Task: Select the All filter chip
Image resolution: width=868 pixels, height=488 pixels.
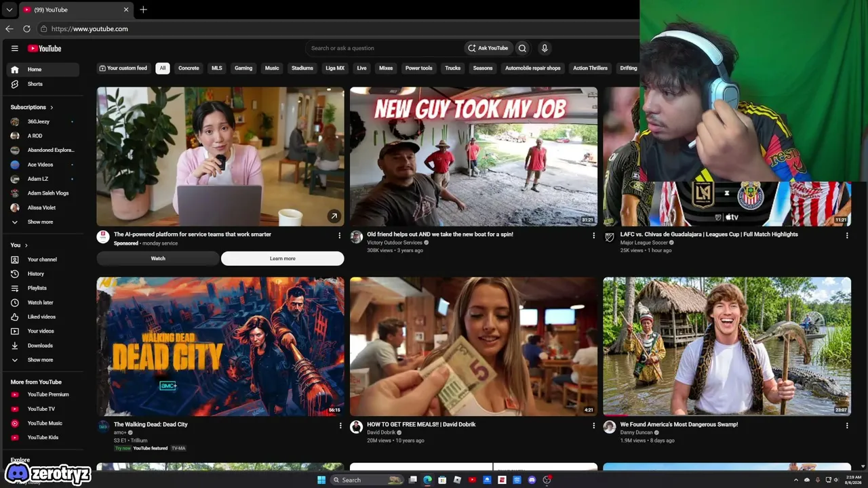Action: [163, 68]
